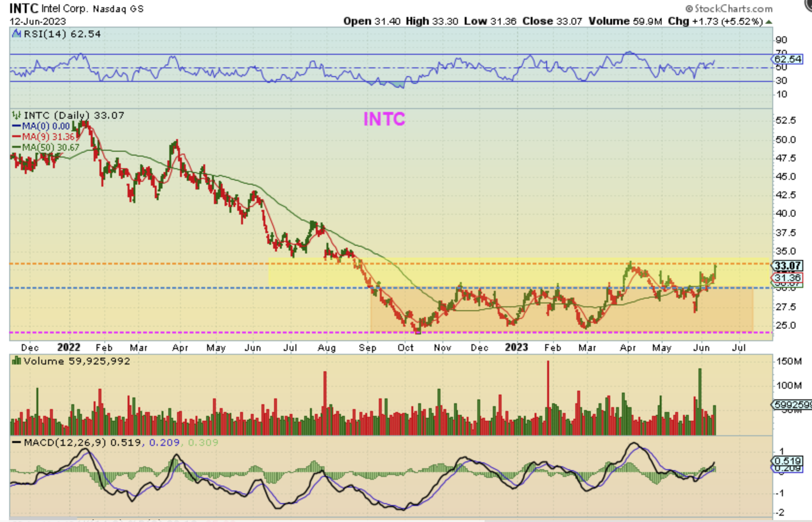Click the Volume 59,925,992 panel label
812x522 pixels.
(77, 361)
